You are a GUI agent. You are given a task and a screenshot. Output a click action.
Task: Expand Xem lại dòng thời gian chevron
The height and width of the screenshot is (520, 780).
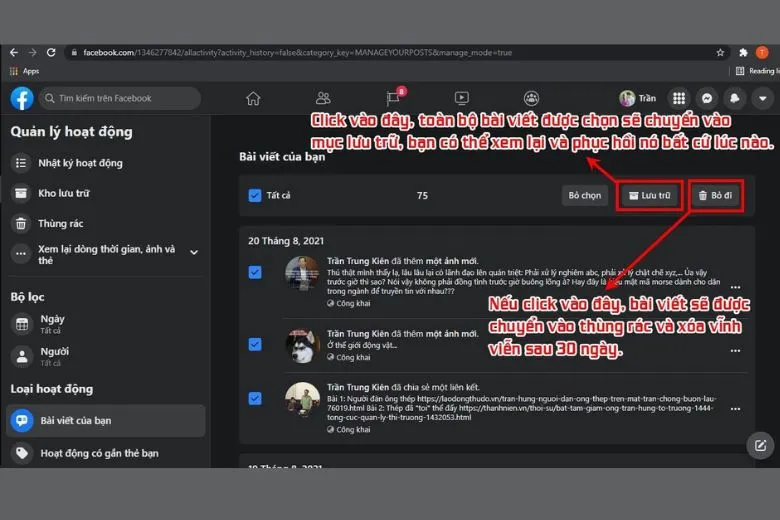[x=194, y=253]
